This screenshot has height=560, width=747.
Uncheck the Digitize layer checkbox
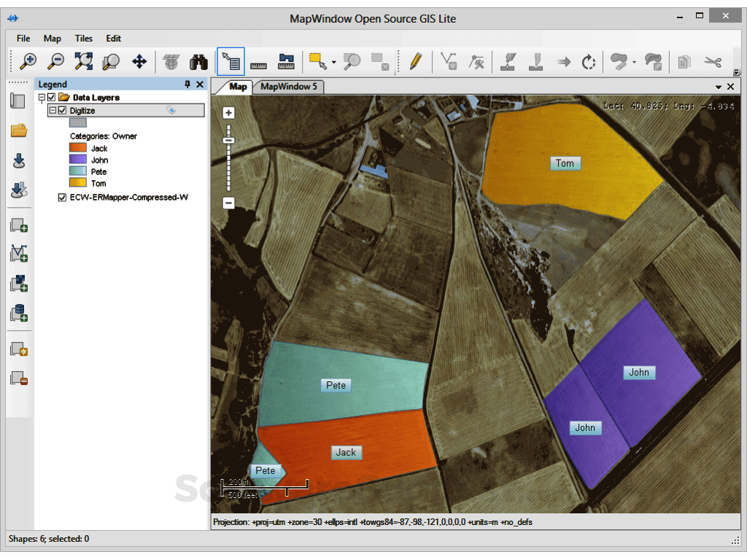[x=62, y=109]
